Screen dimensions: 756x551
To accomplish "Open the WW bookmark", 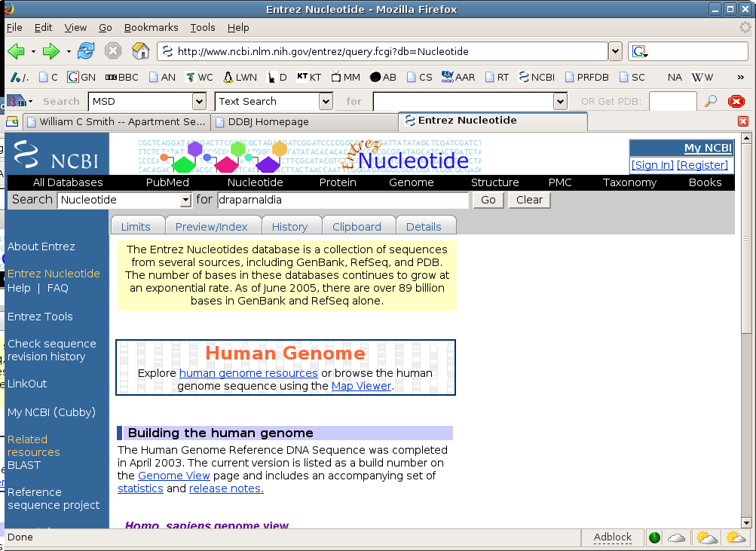I will click(702, 77).
